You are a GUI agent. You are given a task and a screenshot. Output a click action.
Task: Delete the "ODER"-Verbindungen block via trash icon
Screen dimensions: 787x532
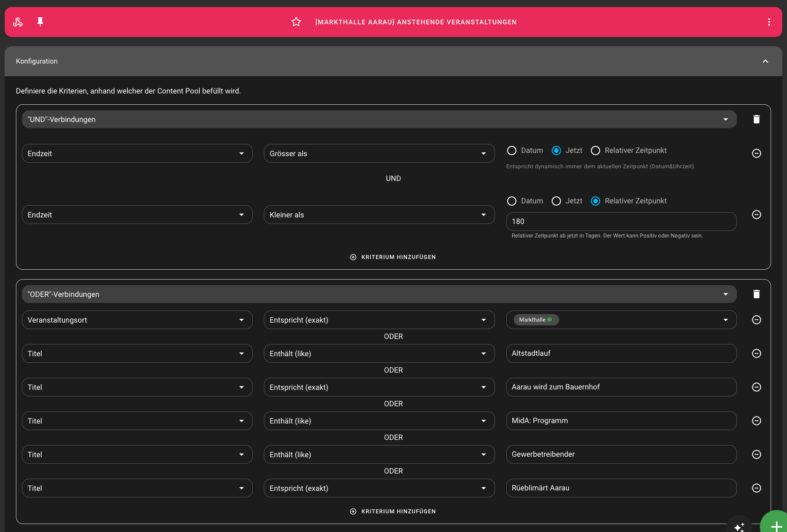point(757,294)
